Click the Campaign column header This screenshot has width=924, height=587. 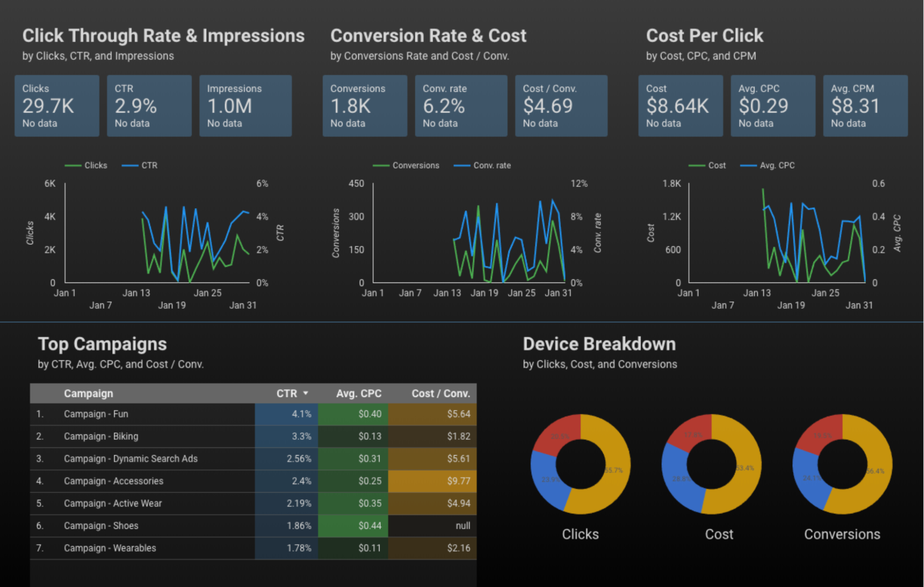(88, 394)
